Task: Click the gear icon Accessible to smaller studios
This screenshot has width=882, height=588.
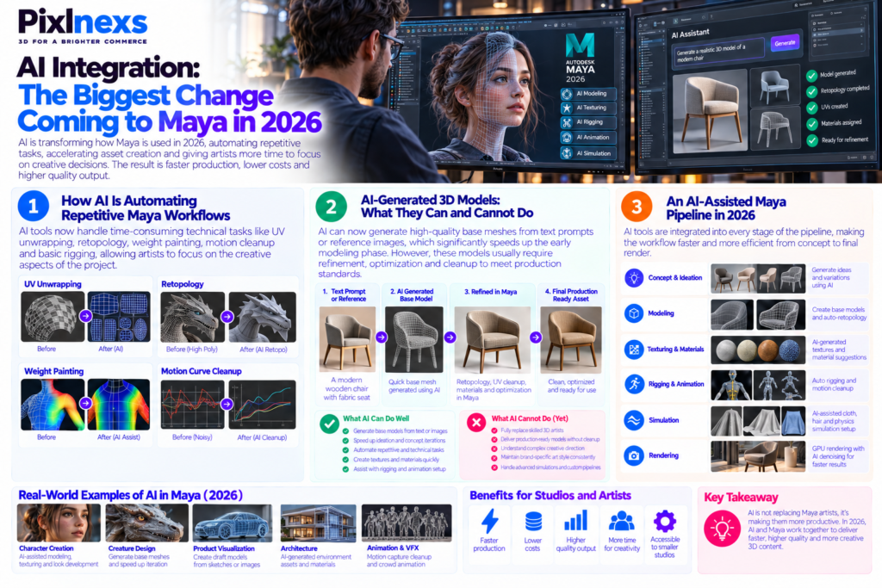Action: (665, 521)
